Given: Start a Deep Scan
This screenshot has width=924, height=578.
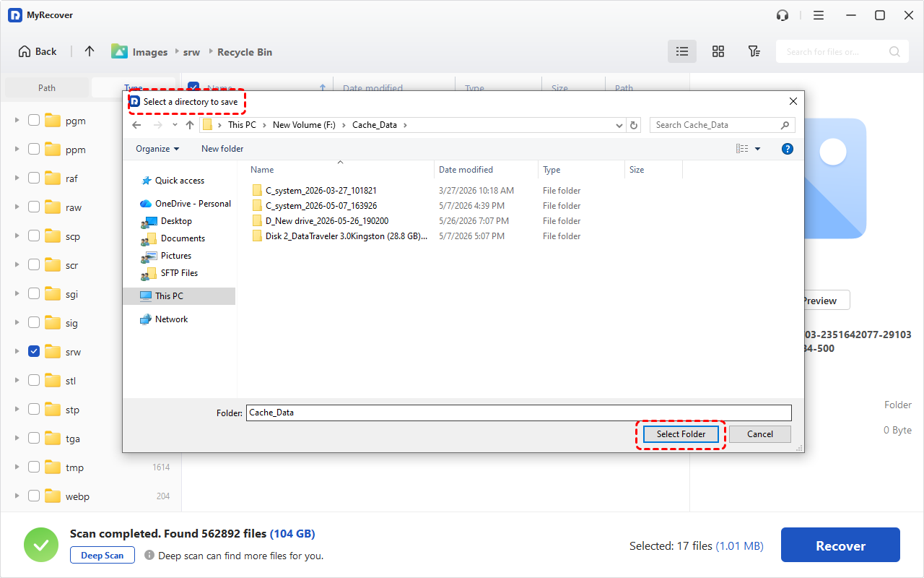Looking at the screenshot, I should (102, 555).
